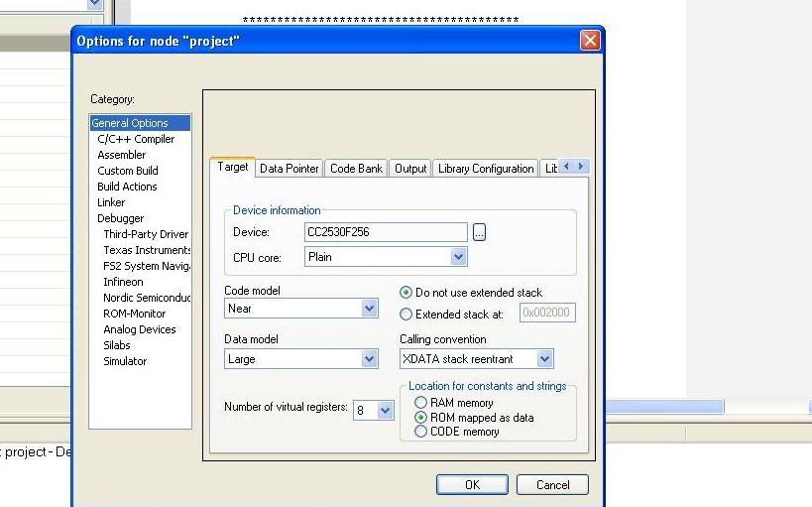Switch to the Target tab
812x507 pixels.
(233, 167)
